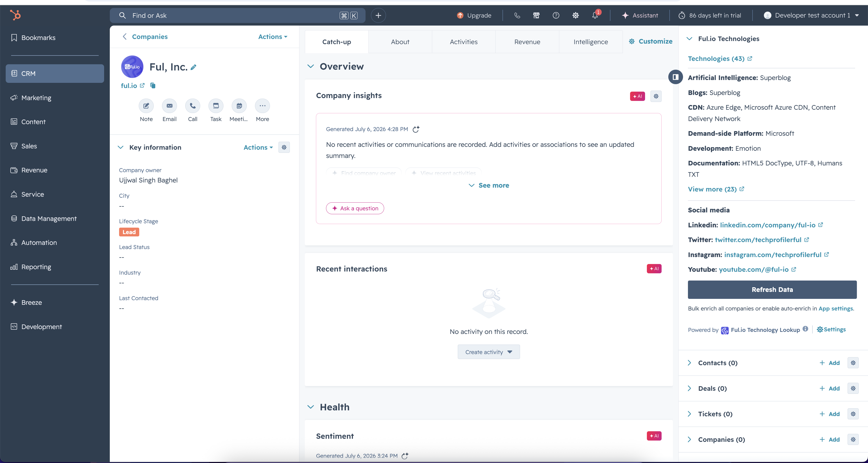This screenshot has width=868, height=463.
Task: Open the Key information Actions dropdown
Action: click(x=258, y=147)
